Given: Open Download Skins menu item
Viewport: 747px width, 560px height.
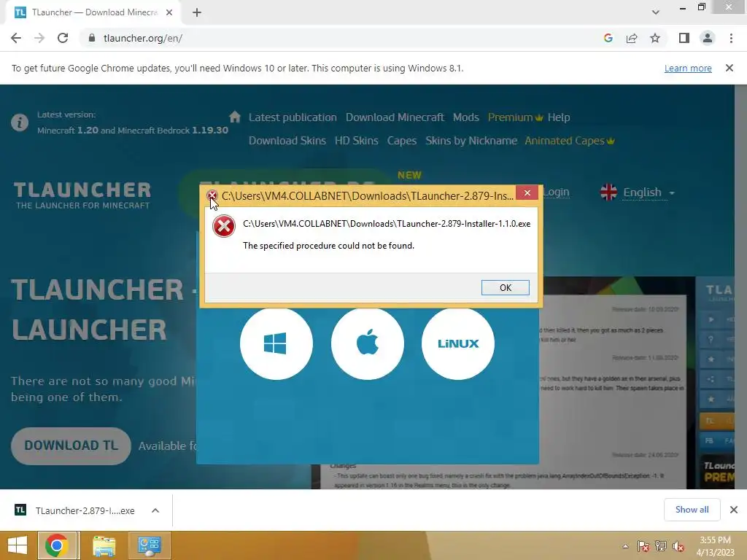Looking at the screenshot, I should point(287,141).
